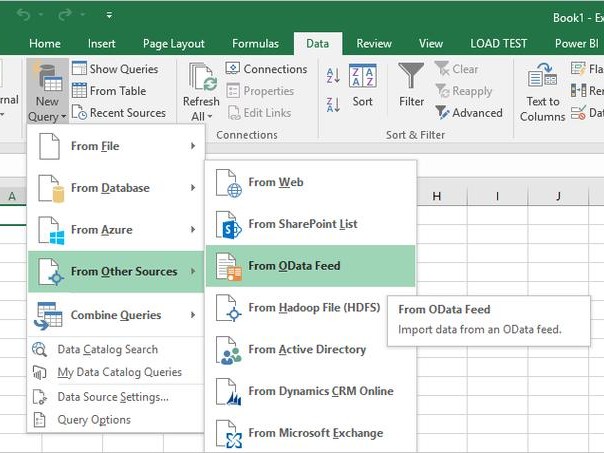
Task: Open the Customize Quick Access Toolbar dropdown
Action: point(109,15)
